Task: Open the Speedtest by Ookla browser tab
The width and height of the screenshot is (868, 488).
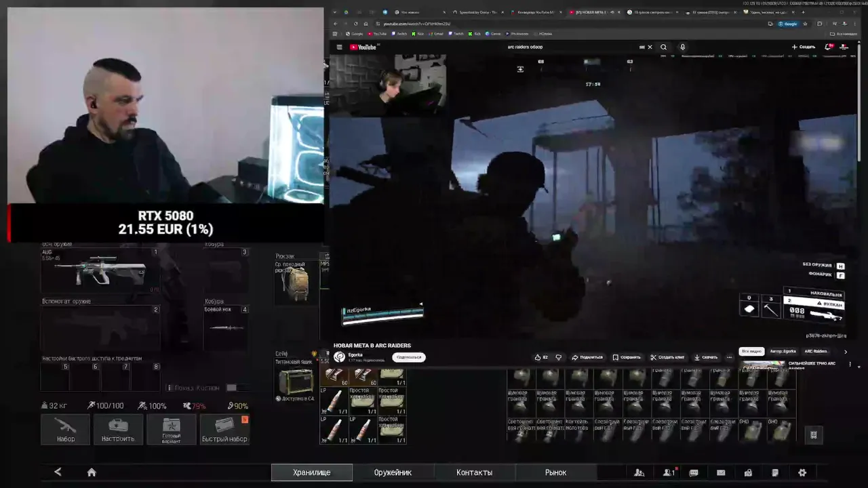Action: [477, 12]
